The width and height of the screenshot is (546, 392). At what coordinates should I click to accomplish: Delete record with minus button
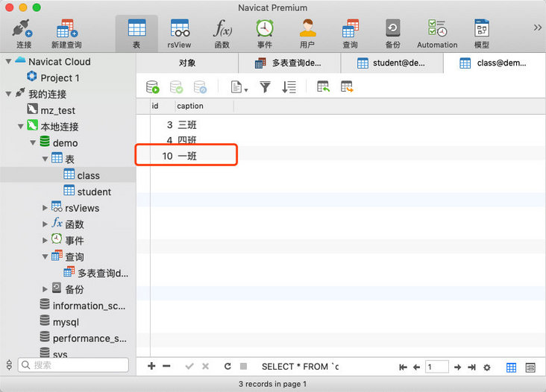(x=166, y=366)
